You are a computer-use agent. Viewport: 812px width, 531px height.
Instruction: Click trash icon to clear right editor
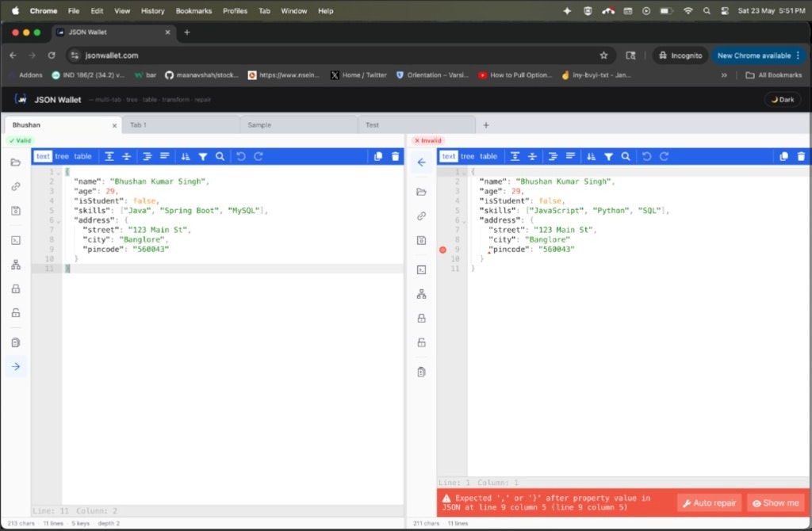pyautogui.click(x=801, y=156)
